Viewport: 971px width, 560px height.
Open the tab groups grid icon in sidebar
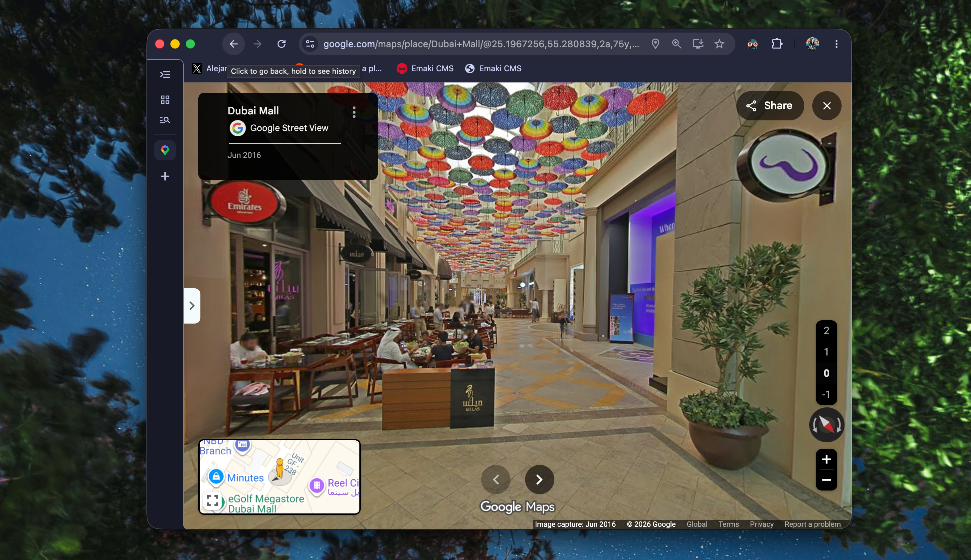pos(165,100)
